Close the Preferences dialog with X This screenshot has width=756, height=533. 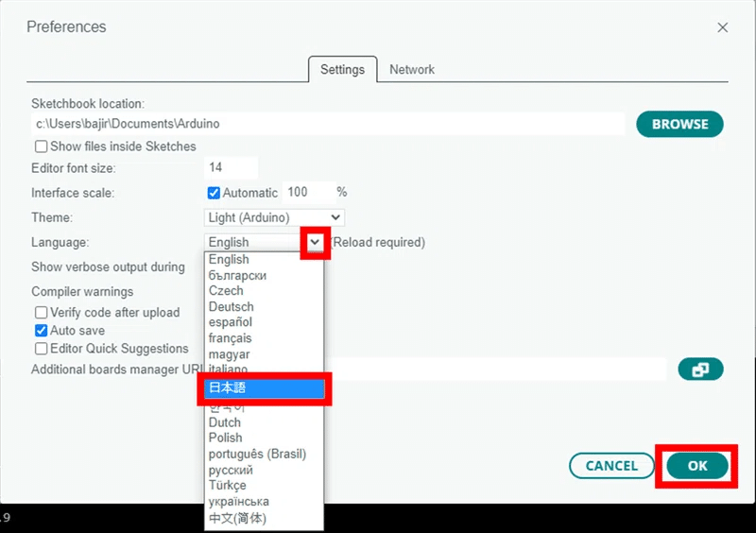click(722, 27)
